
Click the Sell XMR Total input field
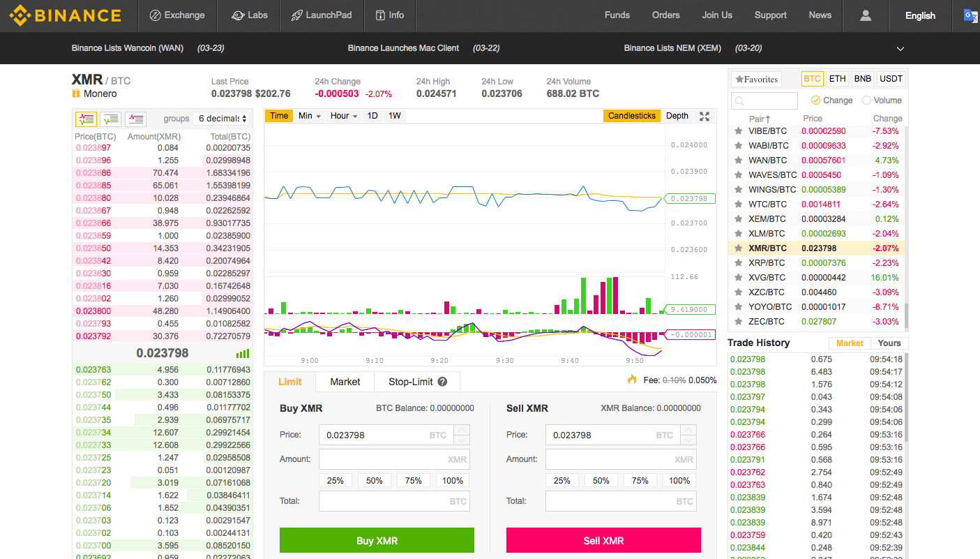pos(621,501)
